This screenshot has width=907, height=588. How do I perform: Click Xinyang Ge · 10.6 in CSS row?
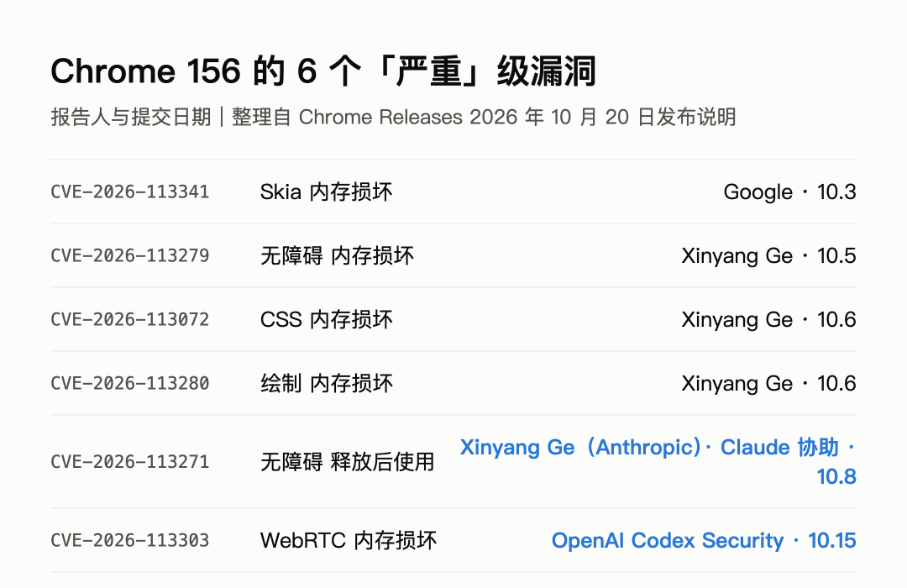click(768, 319)
